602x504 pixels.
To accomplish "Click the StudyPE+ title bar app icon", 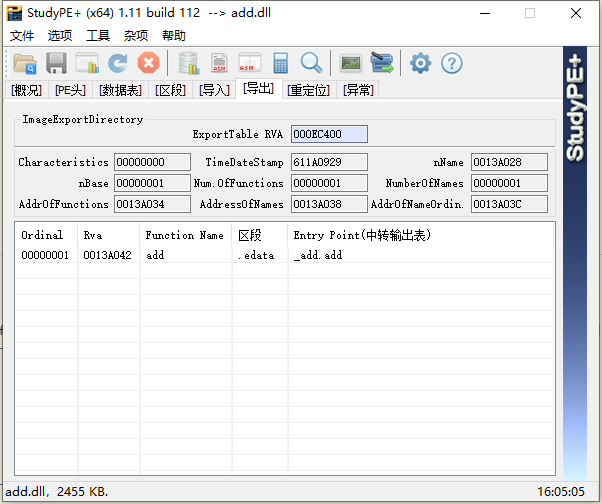I will point(14,13).
